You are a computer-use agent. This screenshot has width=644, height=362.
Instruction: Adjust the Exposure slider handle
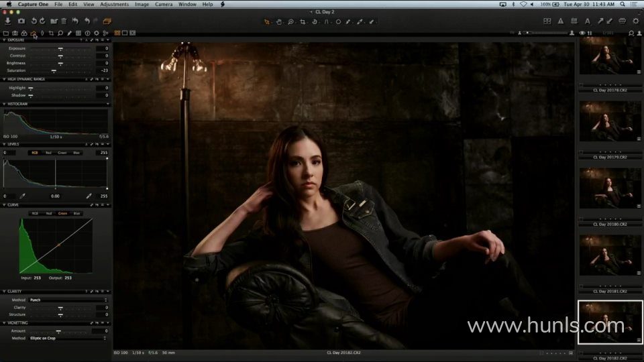[60, 49]
